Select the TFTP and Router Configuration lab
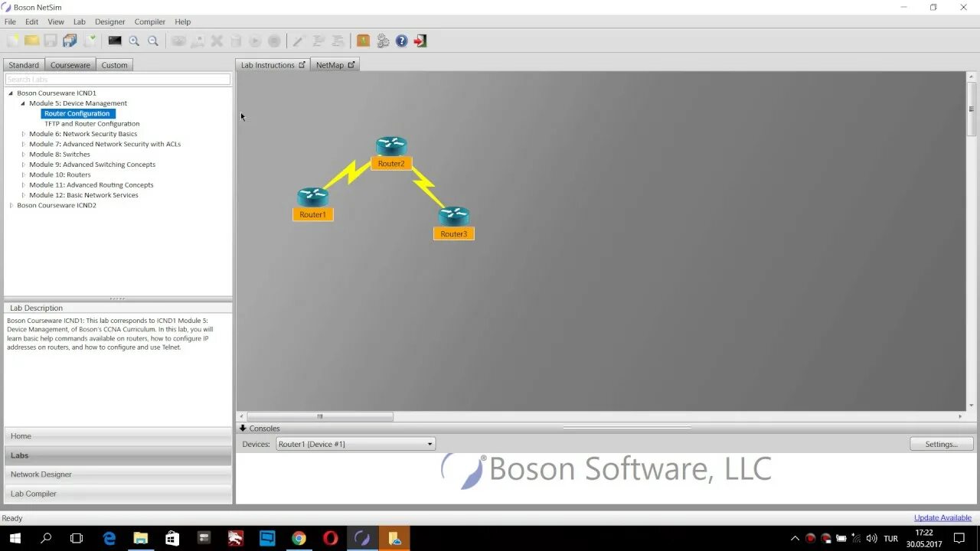Screen dimensions: 980x551 point(92,124)
